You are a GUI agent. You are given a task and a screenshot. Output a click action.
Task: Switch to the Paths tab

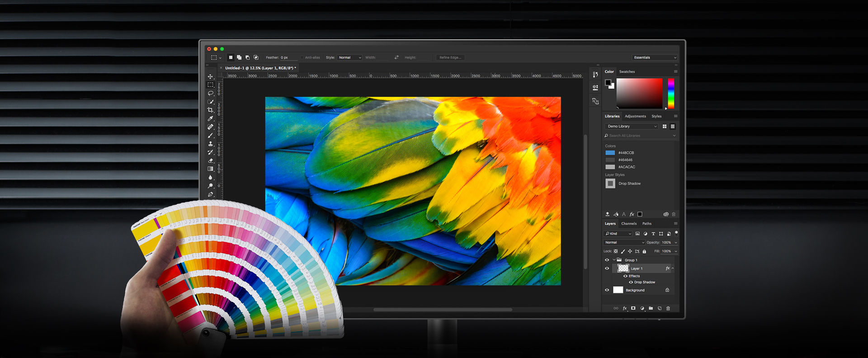click(647, 223)
